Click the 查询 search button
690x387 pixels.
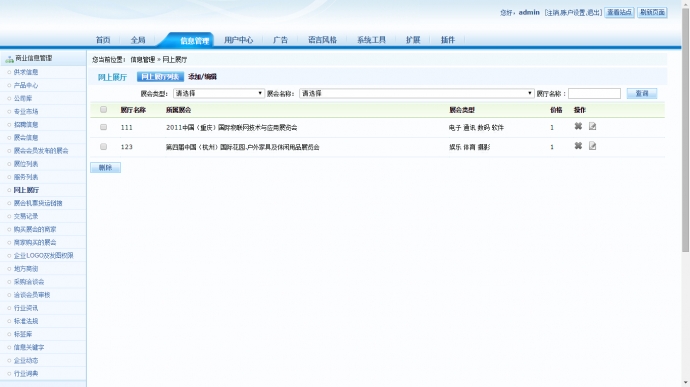coord(642,93)
